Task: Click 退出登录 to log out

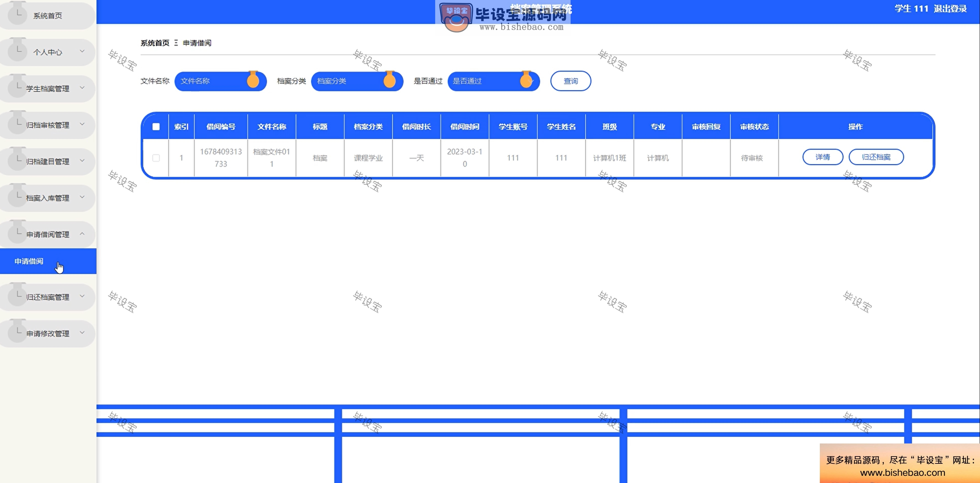Action: pyautogui.click(x=950, y=9)
